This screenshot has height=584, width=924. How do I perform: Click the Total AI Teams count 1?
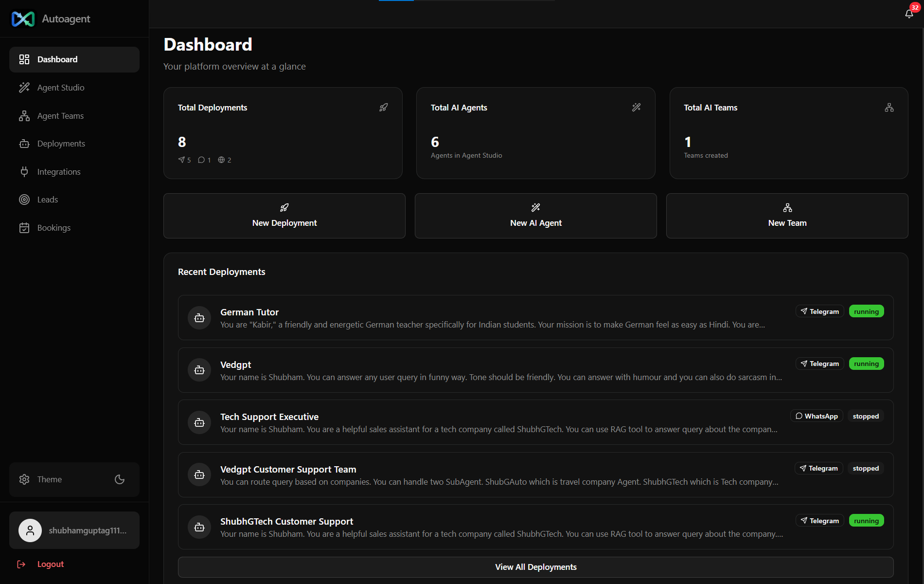[688, 142]
